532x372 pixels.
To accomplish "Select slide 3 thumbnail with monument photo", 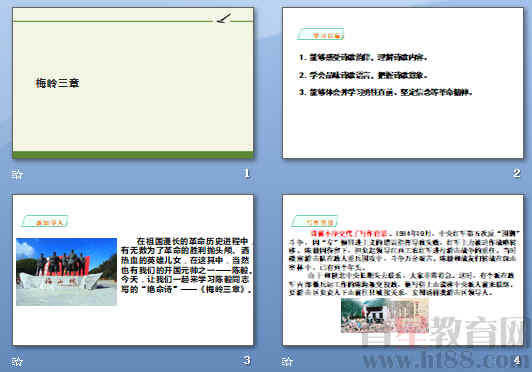I will point(133,270).
